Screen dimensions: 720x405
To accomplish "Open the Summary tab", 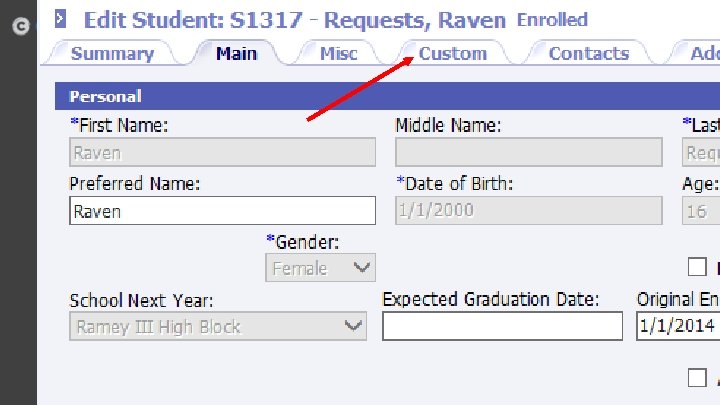I will pyautogui.click(x=112, y=54).
